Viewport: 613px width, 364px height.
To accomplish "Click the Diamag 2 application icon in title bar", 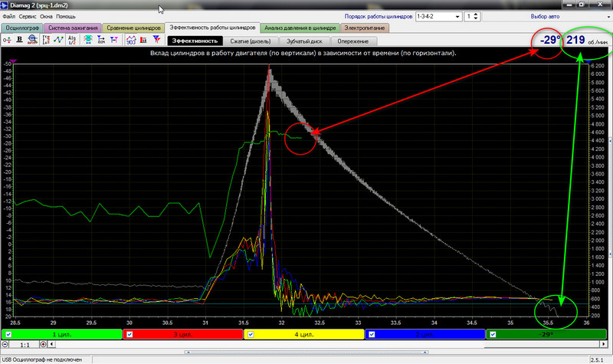I will pyautogui.click(x=5, y=5).
